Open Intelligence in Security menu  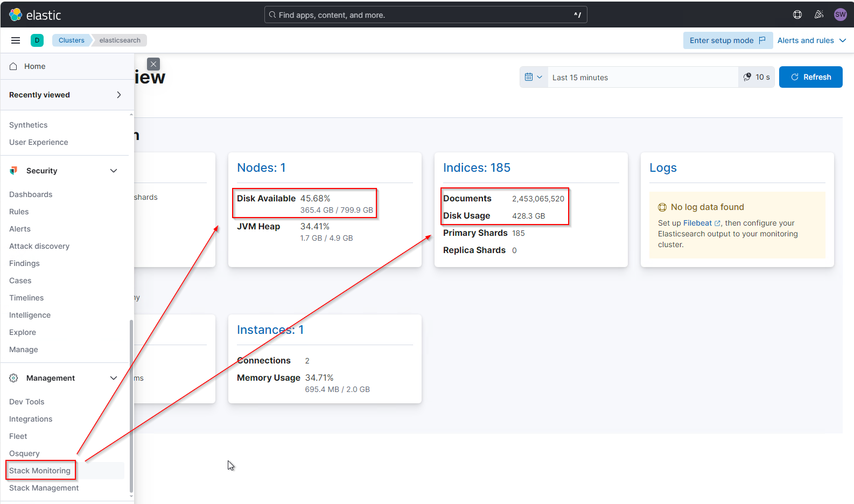coord(30,315)
